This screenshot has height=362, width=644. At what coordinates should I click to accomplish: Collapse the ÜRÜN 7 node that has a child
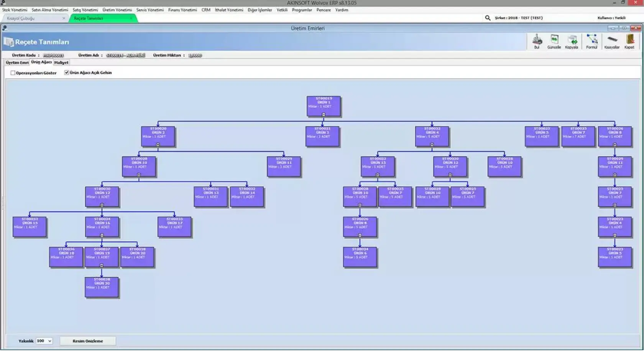click(614, 205)
